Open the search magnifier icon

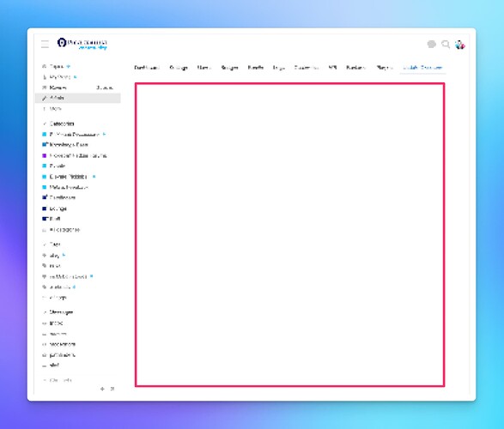(446, 45)
